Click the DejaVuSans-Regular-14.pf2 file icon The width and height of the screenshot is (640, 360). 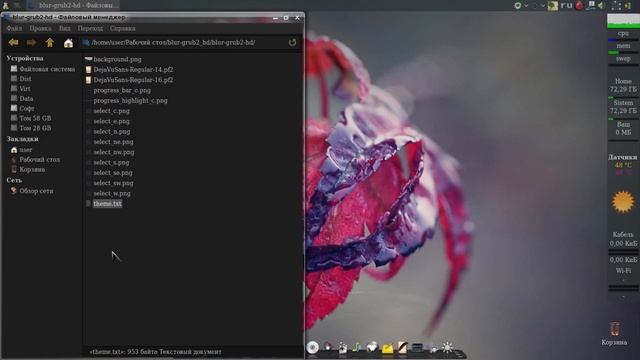[88, 69]
